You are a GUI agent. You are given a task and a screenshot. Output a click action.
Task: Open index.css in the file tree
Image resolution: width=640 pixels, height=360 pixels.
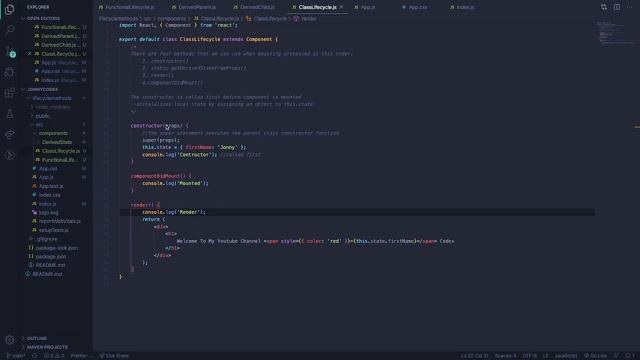[49, 195]
